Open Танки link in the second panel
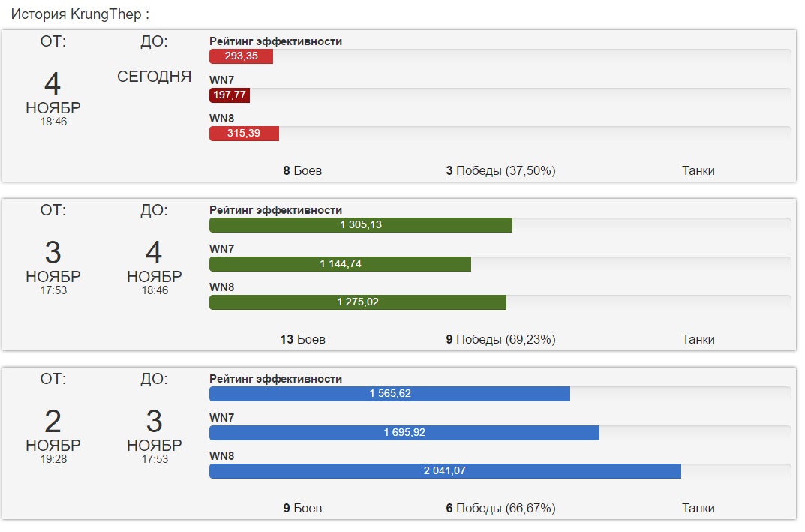805x532 pixels. tap(698, 339)
